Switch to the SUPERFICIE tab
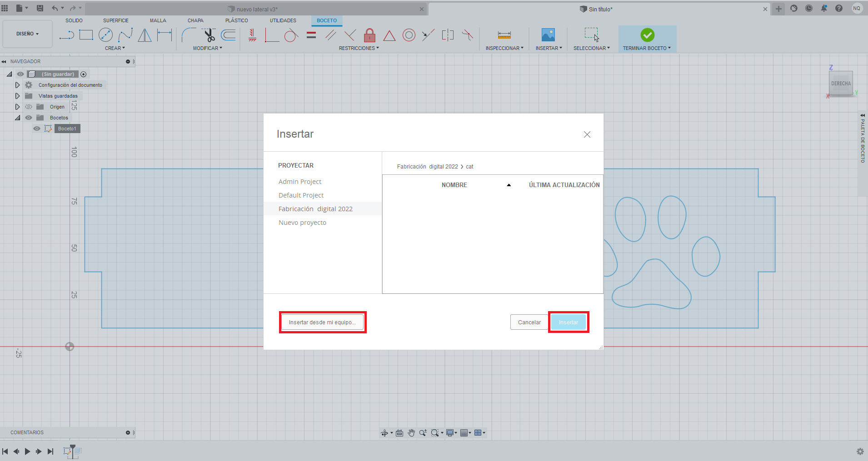868x461 pixels. 116,20
